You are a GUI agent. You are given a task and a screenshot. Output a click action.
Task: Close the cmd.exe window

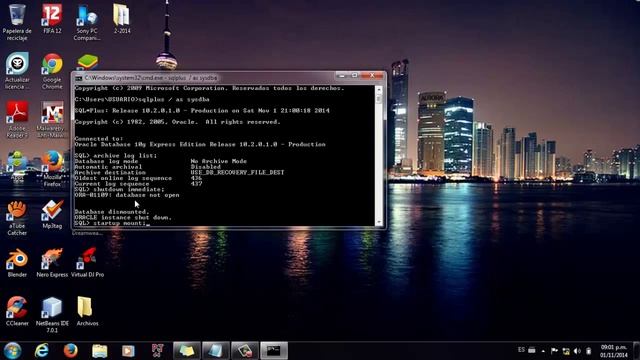[x=372, y=76]
